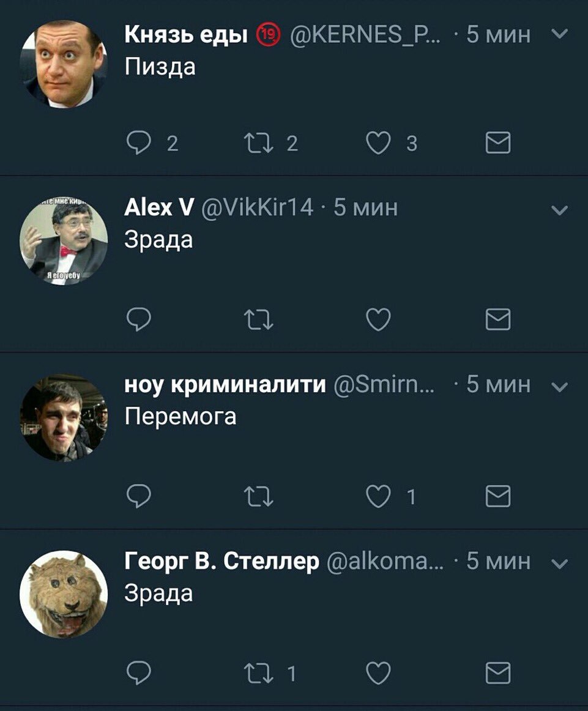Reply to Георг В. Стеллер's tweet
This screenshot has height=711, width=588.
click(138, 672)
